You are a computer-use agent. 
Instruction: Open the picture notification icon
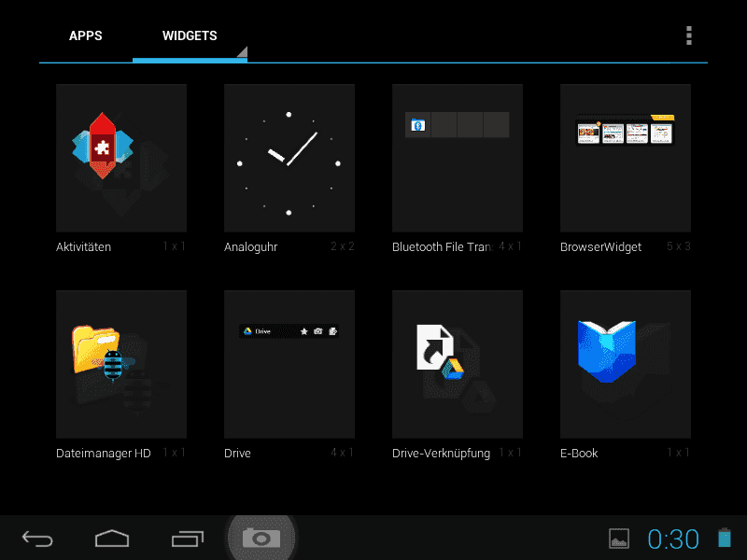click(619, 539)
